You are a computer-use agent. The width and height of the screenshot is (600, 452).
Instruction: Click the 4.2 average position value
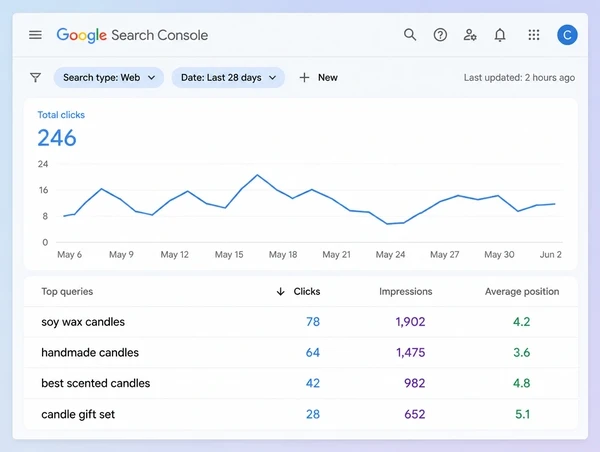[522, 322]
